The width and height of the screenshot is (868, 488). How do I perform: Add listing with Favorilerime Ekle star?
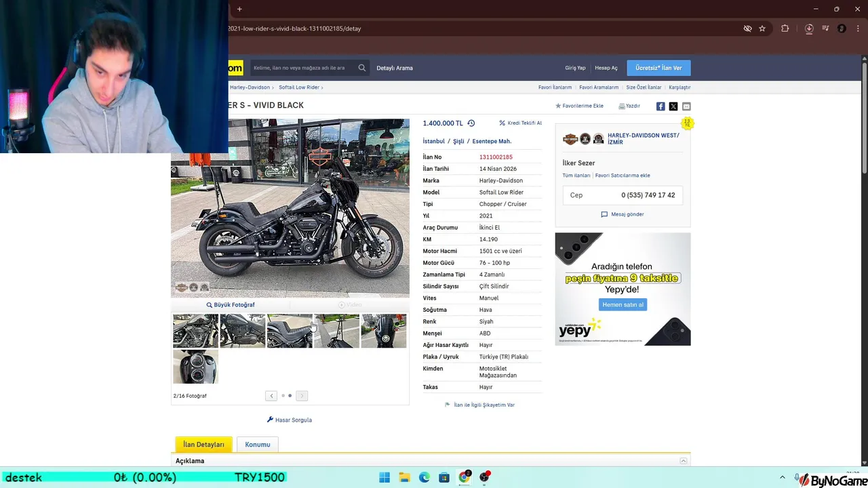(x=579, y=106)
